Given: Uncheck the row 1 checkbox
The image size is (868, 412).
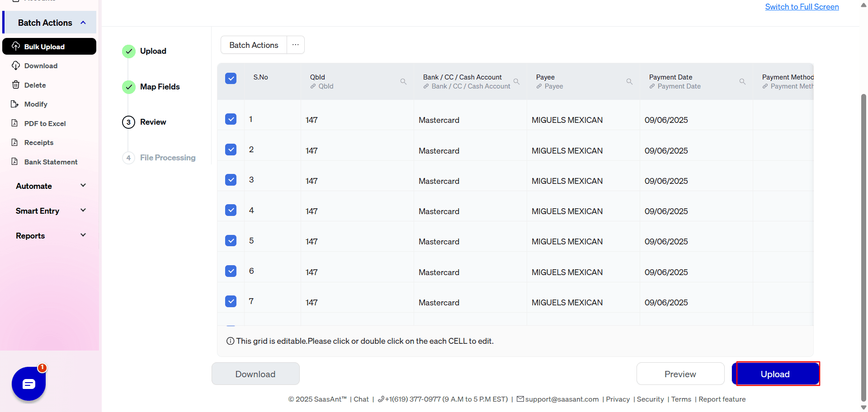Looking at the screenshot, I should (231, 119).
